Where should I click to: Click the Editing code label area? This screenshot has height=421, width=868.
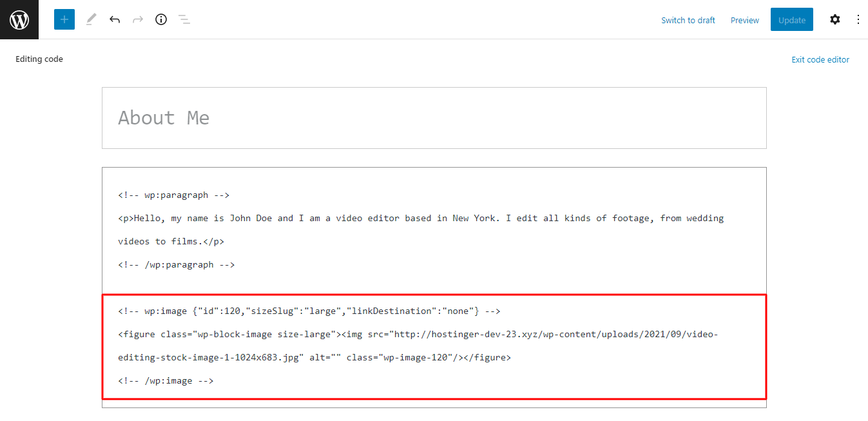[39, 59]
